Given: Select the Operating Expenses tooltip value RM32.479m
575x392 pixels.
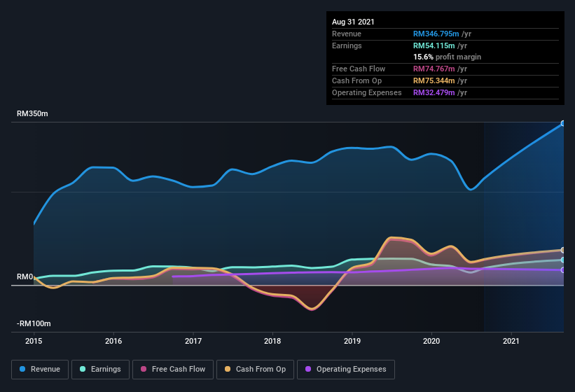Looking at the screenshot, I should (x=437, y=92).
